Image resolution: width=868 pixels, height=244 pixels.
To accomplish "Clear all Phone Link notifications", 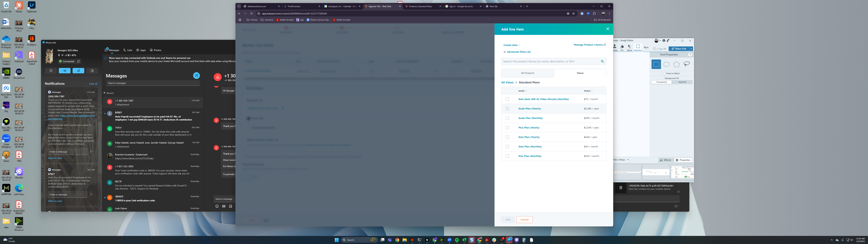I will pos(93,84).
